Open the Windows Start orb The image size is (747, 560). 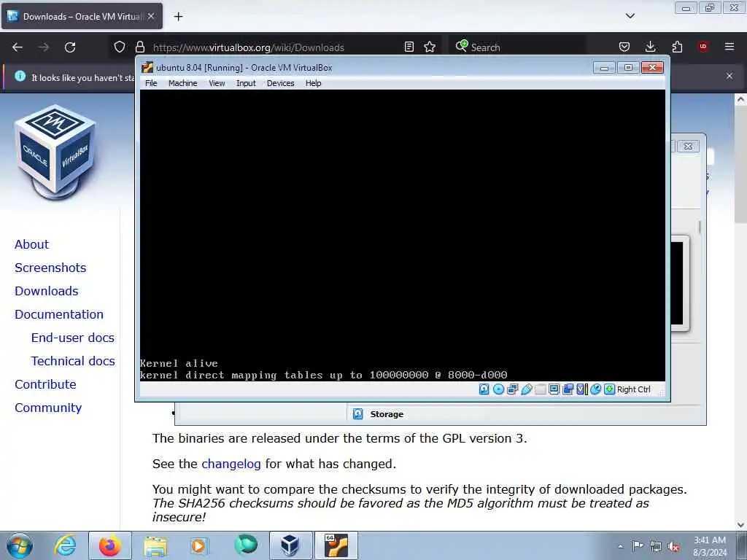pyautogui.click(x=20, y=545)
